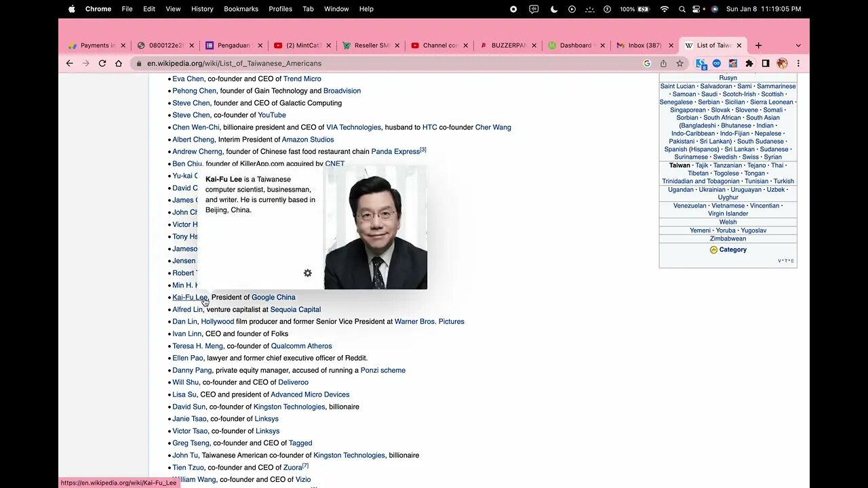Follow the Welsh link in the sidebar

[x=728, y=222]
